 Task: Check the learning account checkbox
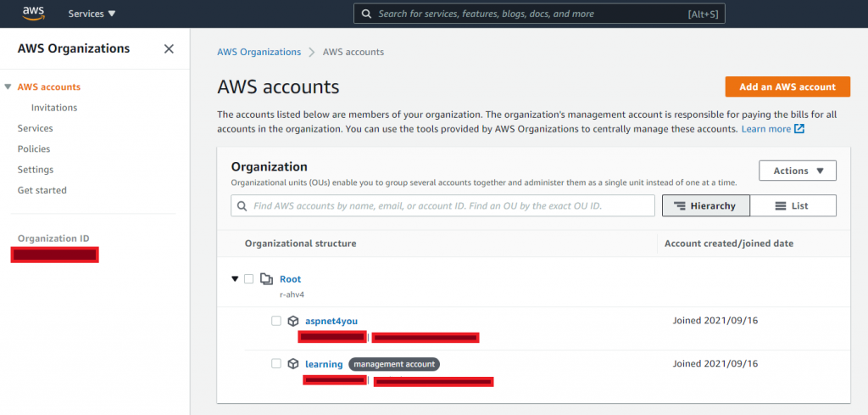pos(275,363)
